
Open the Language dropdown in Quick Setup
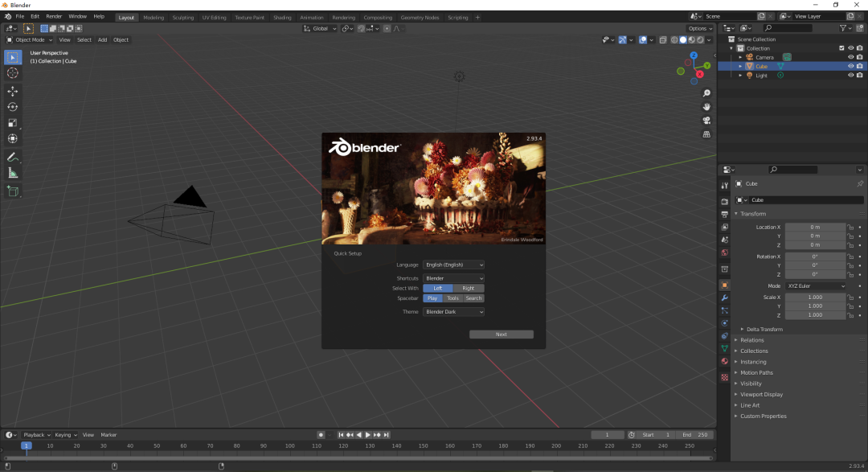point(454,265)
